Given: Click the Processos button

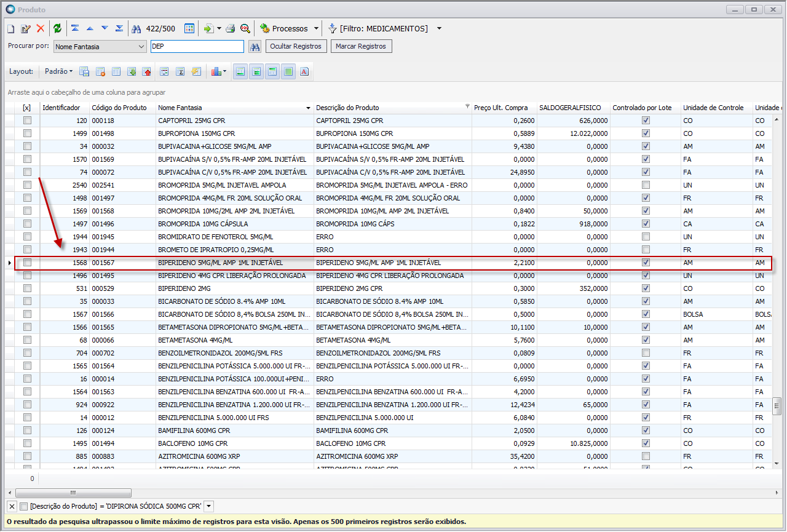Looking at the screenshot, I should tap(284, 28).
